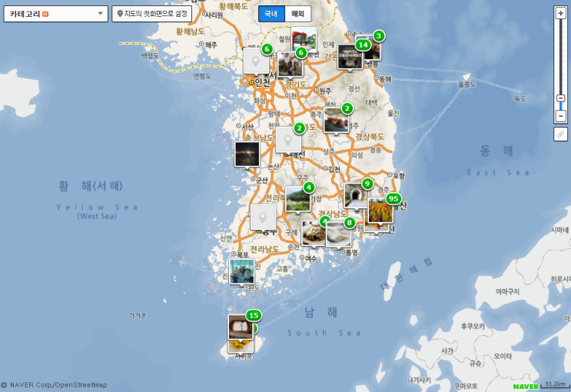Click the zoom slider handle
This screenshot has height=392, width=571.
(560, 98)
